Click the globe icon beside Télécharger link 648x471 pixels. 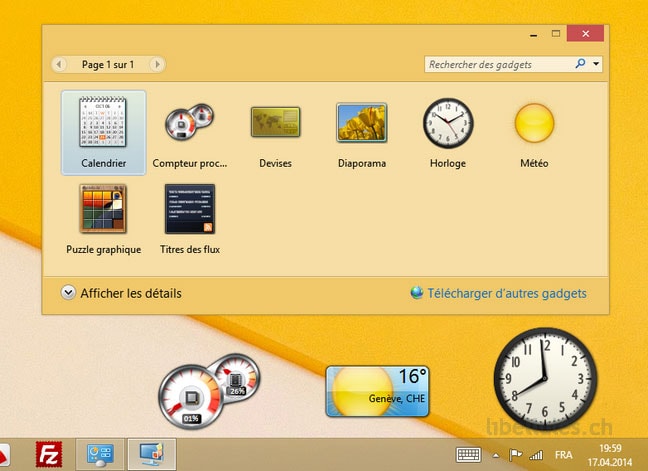pos(417,293)
